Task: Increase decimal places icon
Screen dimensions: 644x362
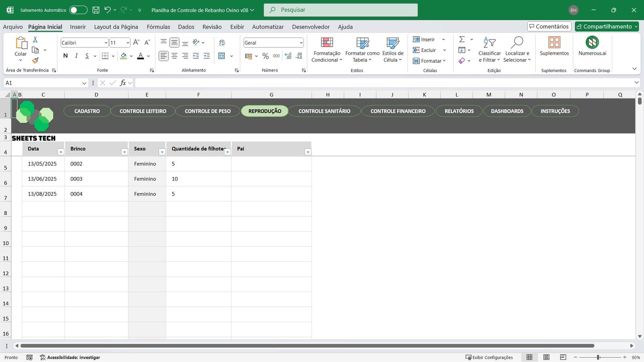Action: [x=288, y=56]
